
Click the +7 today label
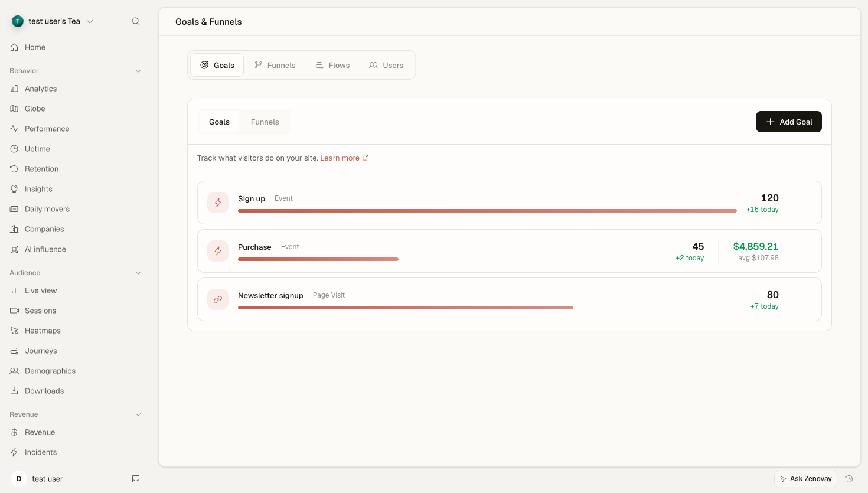point(765,306)
